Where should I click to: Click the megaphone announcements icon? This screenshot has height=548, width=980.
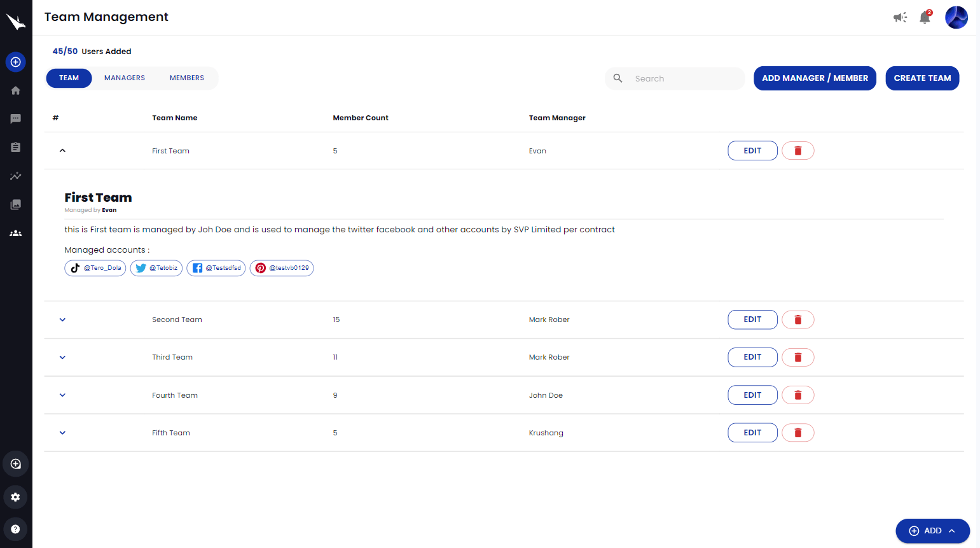(899, 18)
